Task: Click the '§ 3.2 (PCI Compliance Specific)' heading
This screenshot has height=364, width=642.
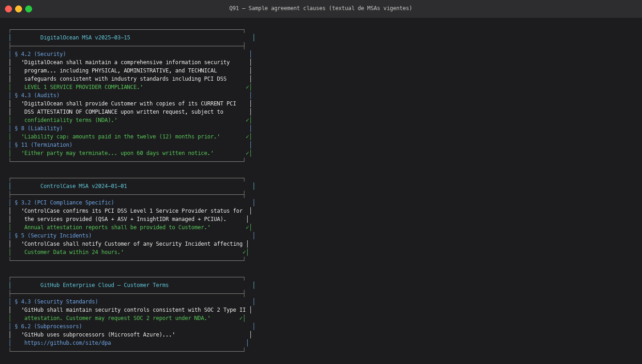Action: click(x=64, y=203)
